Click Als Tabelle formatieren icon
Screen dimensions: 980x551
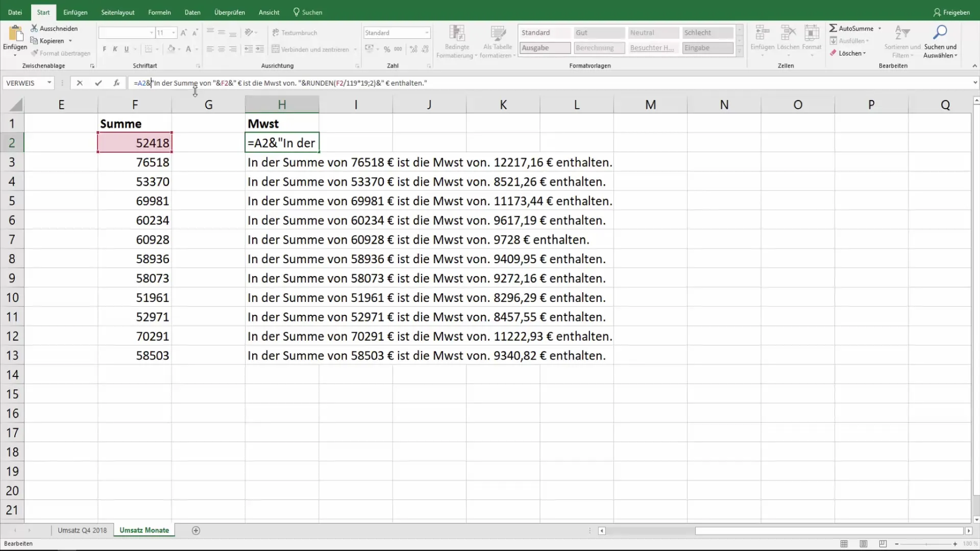point(498,33)
